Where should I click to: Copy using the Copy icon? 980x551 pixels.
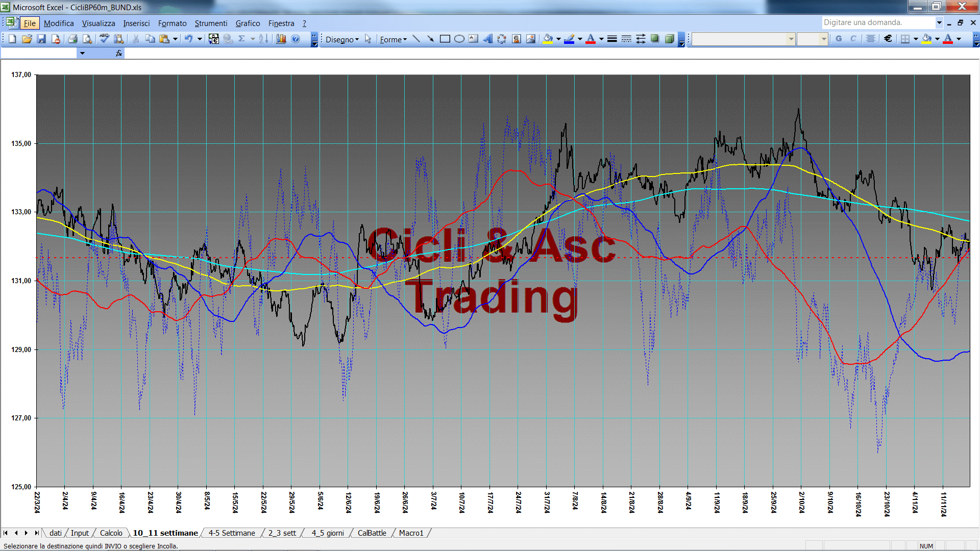(150, 39)
